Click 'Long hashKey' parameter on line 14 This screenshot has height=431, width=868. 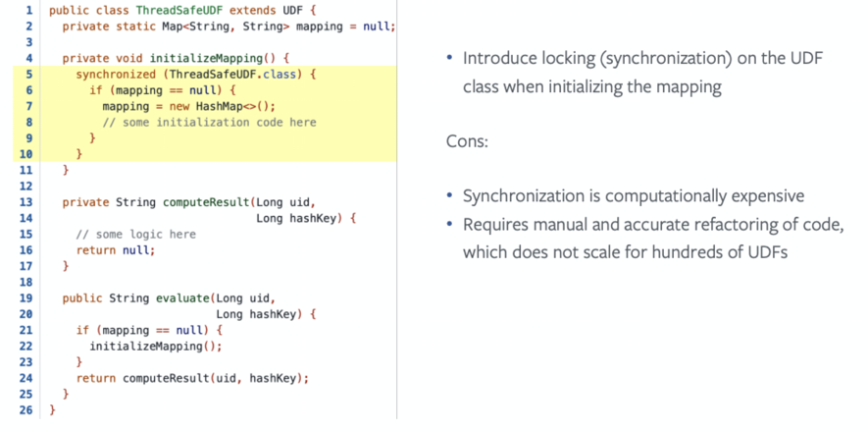click(x=295, y=218)
